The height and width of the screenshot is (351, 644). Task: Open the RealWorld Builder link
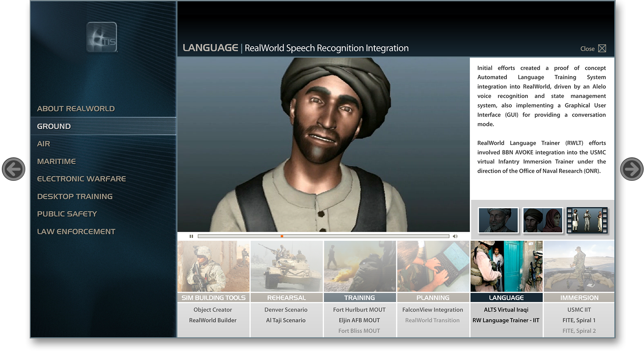[213, 320]
